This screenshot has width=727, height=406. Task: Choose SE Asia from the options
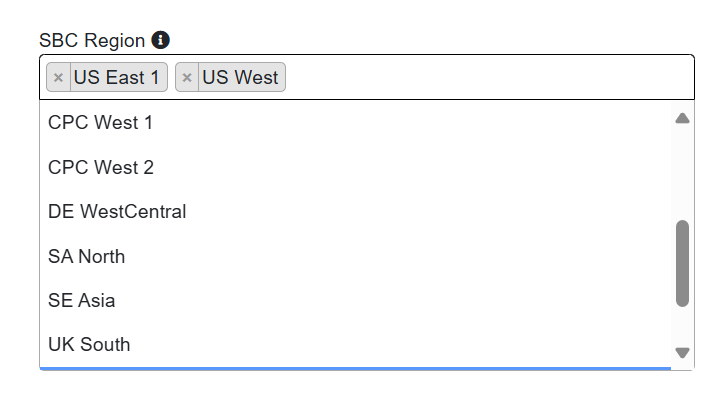tap(355, 300)
